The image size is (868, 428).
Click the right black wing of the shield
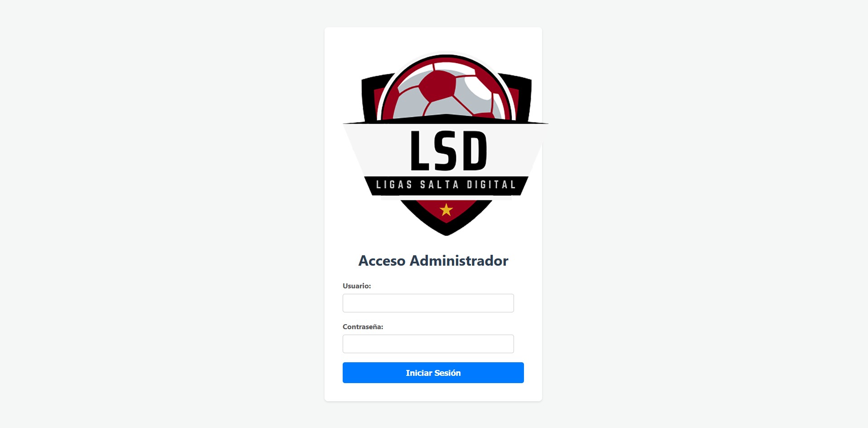(520, 97)
